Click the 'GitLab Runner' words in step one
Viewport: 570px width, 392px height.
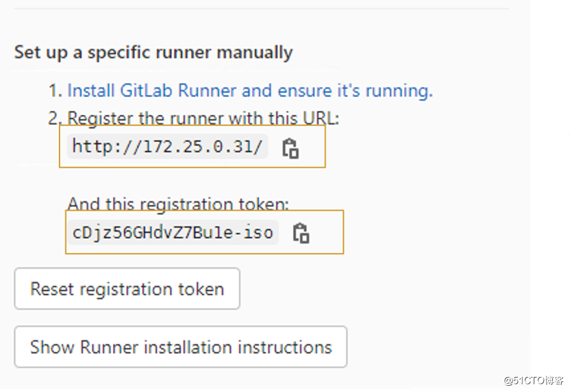179,90
